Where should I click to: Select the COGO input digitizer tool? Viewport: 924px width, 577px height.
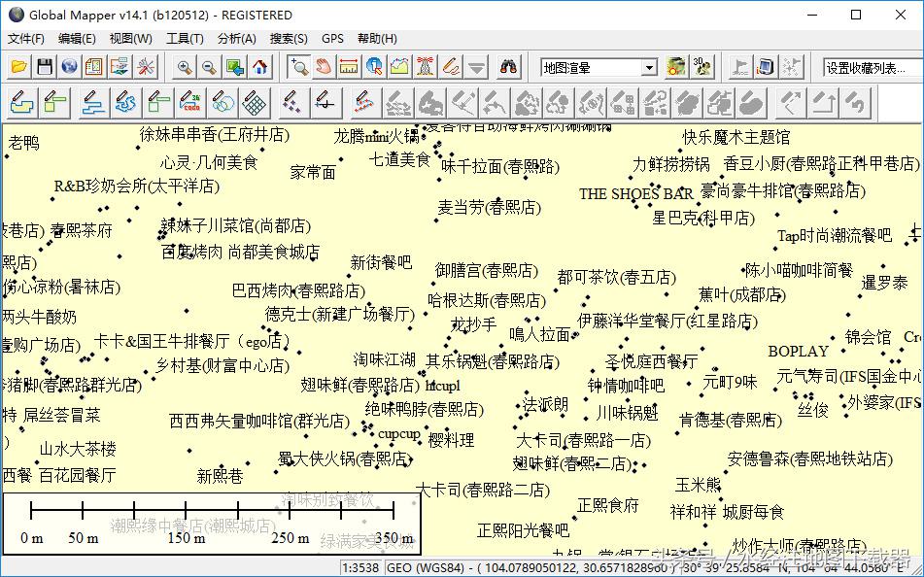tap(197, 101)
